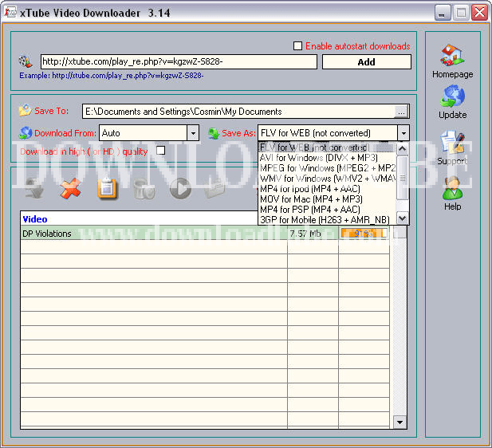
Task: Click the Add button
Action: pyautogui.click(x=366, y=62)
